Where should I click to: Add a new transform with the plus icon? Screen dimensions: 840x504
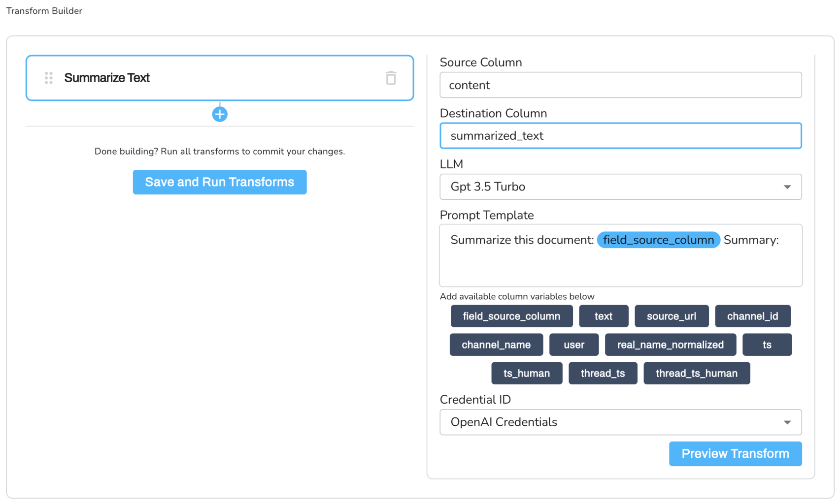[x=220, y=114]
